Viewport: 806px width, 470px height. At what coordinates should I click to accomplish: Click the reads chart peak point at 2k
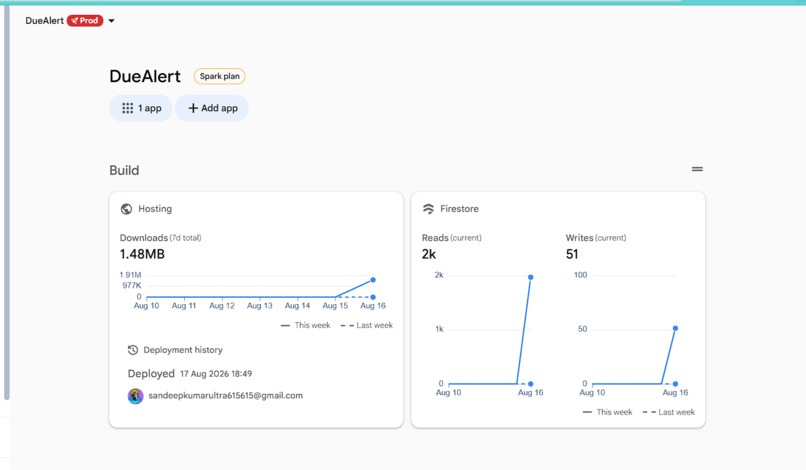[530, 277]
